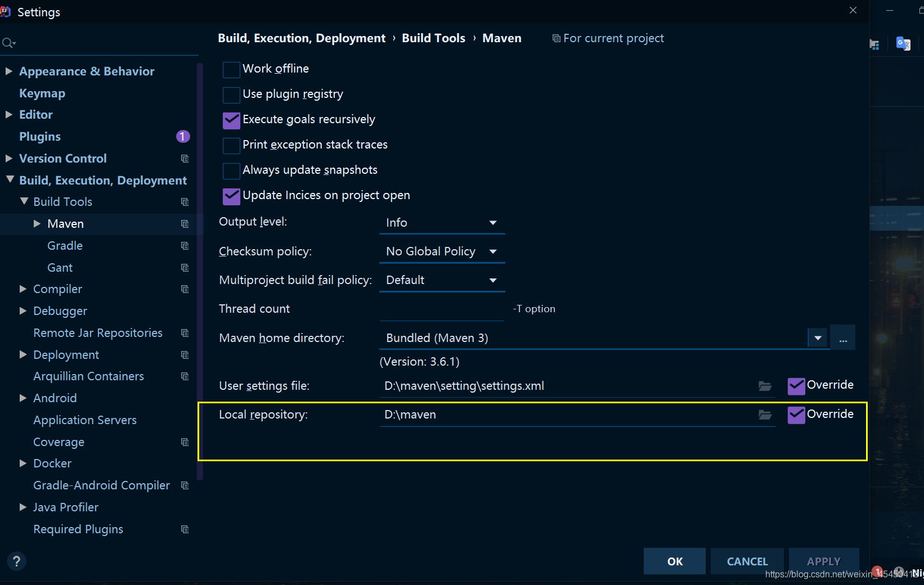
Task: Enable the Work offline checkbox
Action: (231, 69)
